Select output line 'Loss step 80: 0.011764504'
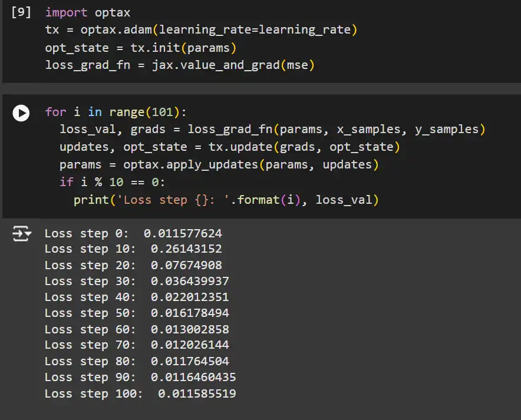Viewport: 521px width, 420px height. (x=137, y=361)
